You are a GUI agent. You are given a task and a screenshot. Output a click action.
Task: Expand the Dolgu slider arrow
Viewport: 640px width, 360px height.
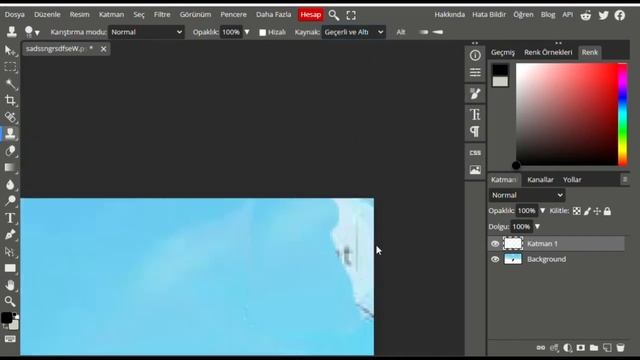(x=537, y=226)
